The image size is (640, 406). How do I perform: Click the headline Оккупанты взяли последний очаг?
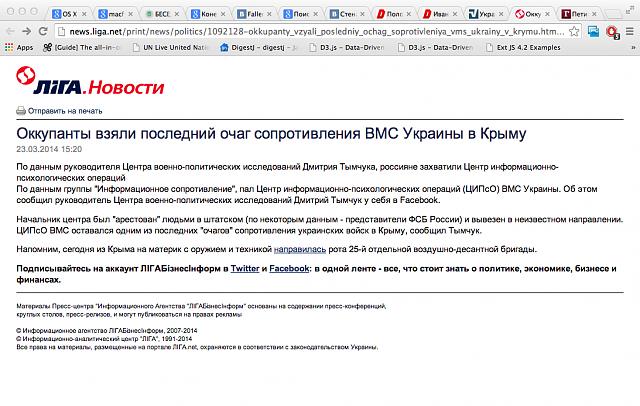271,133
